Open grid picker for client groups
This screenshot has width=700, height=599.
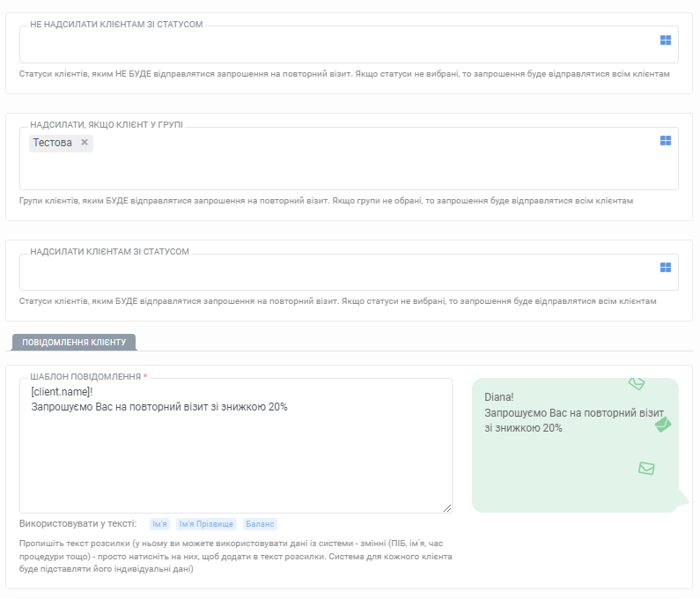point(665,141)
